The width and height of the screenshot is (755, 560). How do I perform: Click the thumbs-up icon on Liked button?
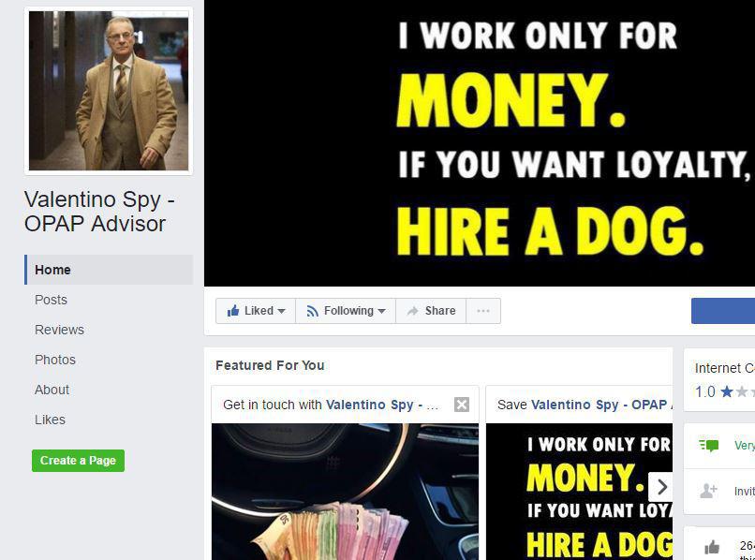233,311
